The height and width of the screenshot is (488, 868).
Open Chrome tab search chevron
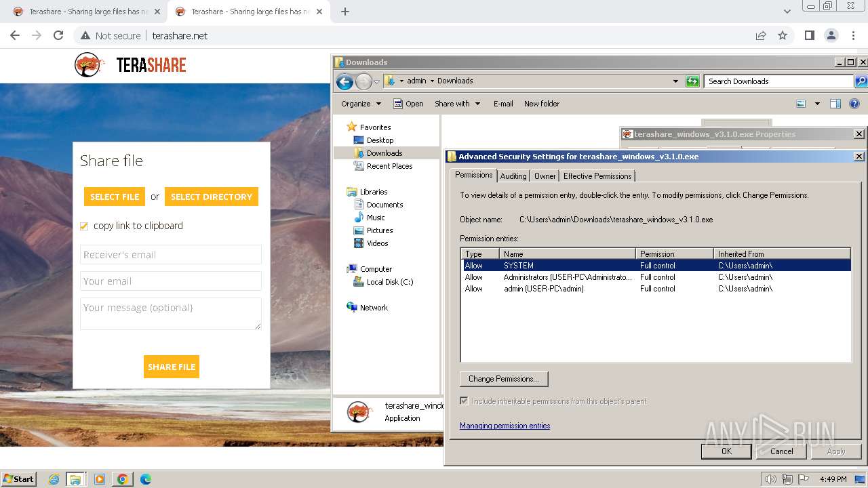(787, 12)
